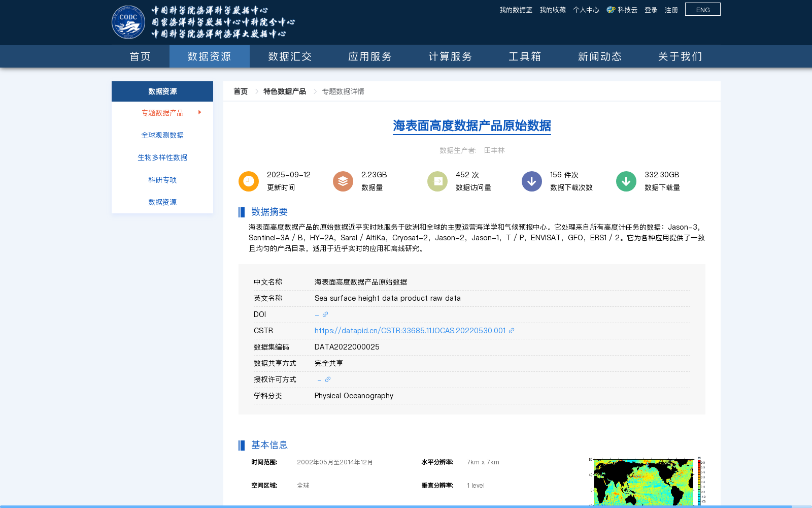Click the 2002年05月至2014年12月 time range

coord(335,462)
